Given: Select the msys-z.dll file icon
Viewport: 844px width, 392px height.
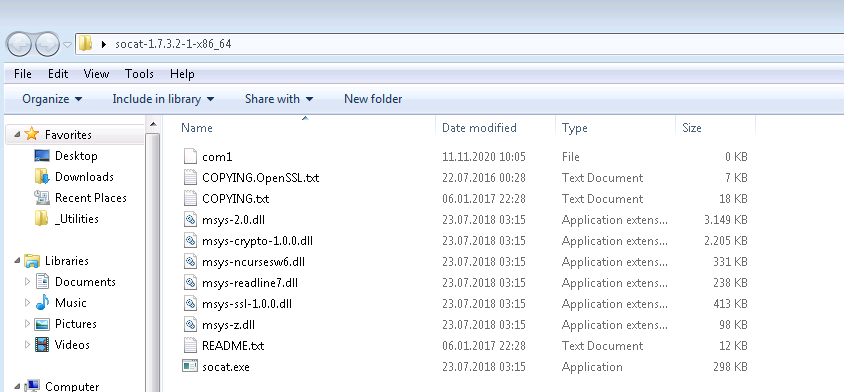Looking at the screenshot, I should [191, 325].
